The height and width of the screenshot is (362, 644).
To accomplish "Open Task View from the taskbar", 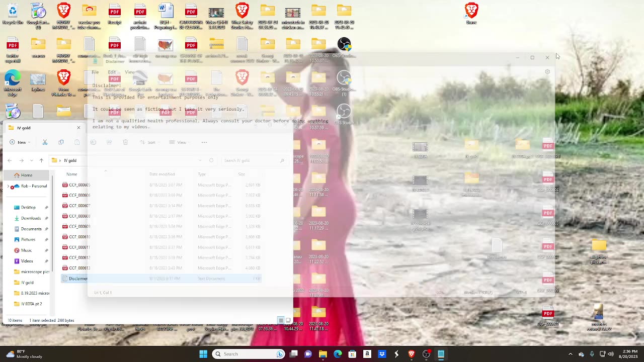I will 294,354.
